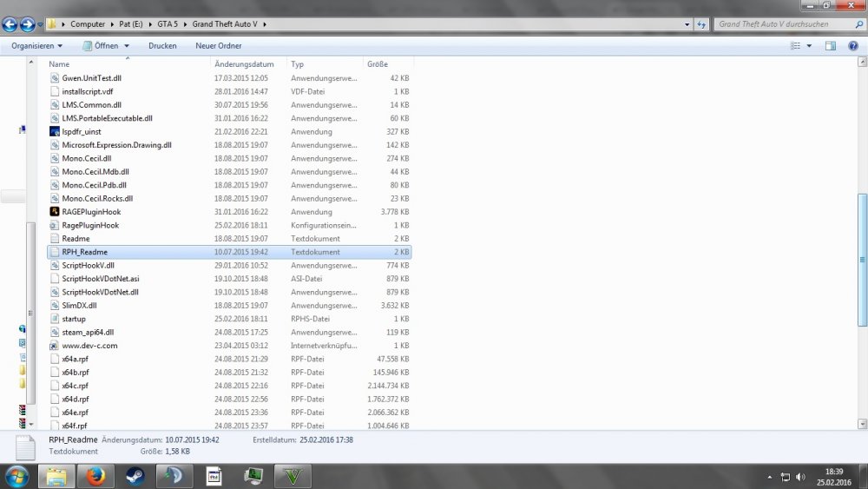Click the Gwen.UnitTest.dll file icon
The image size is (868, 489).
[54, 78]
